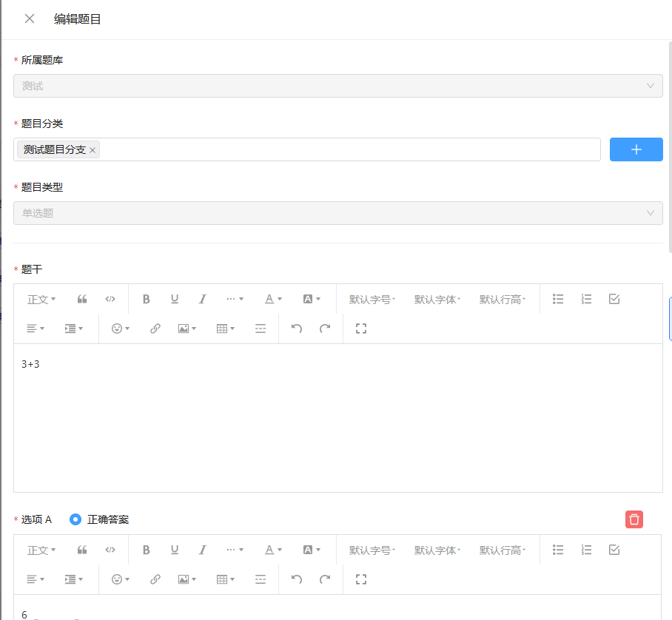Open 默认字号 font size dropdown in 题干
672x620 pixels.
[x=372, y=299]
